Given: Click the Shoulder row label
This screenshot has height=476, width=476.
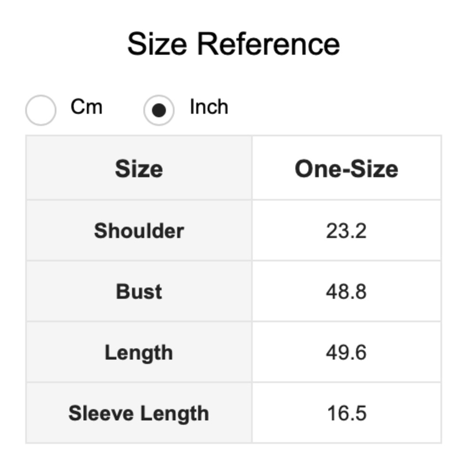Looking at the screenshot, I should point(139,231).
